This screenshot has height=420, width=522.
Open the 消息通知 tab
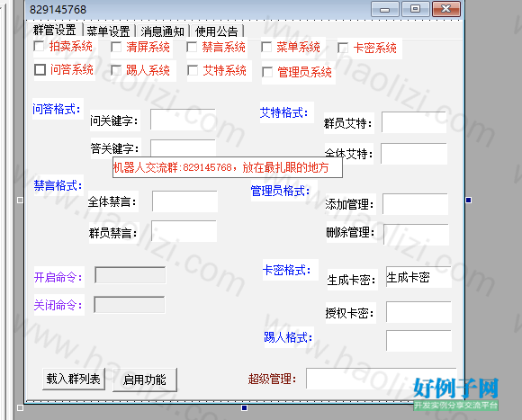(x=163, y=31)
